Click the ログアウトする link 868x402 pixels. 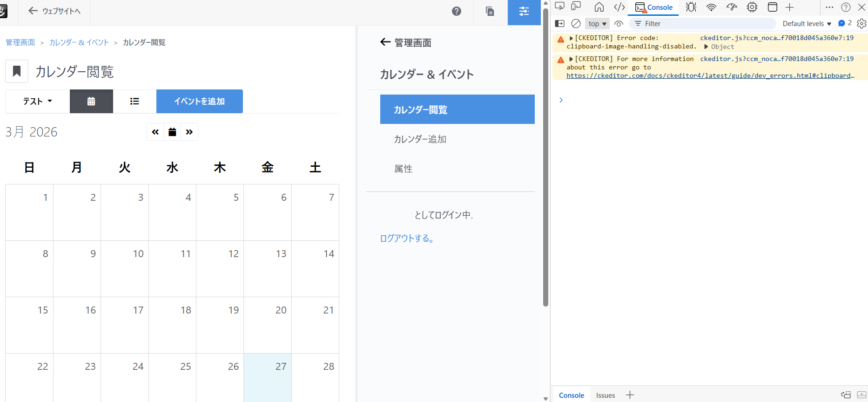tap(407, 238)
